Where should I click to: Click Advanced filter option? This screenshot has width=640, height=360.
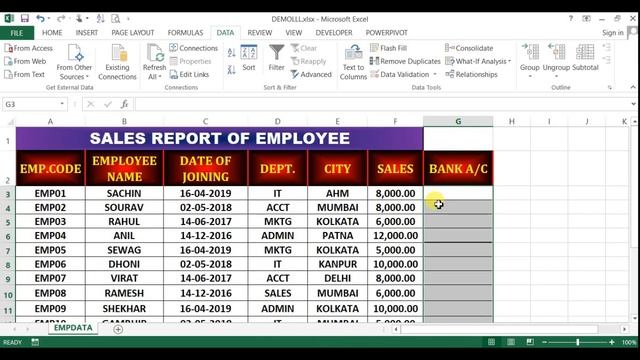pos(311,74)
